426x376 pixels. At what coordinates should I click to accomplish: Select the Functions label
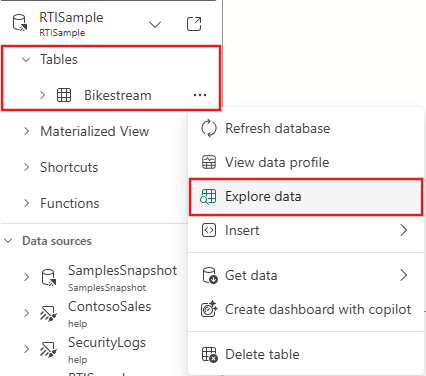70,203
